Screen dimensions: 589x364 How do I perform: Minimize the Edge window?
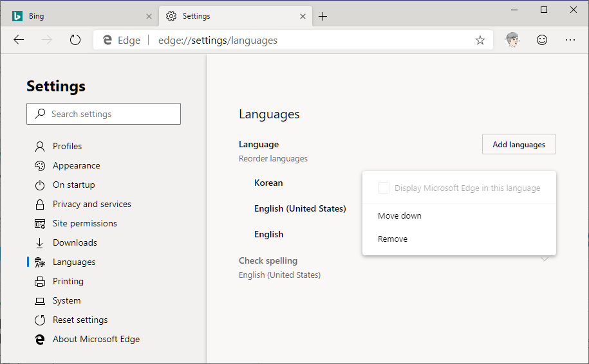[x=514, y=10]
